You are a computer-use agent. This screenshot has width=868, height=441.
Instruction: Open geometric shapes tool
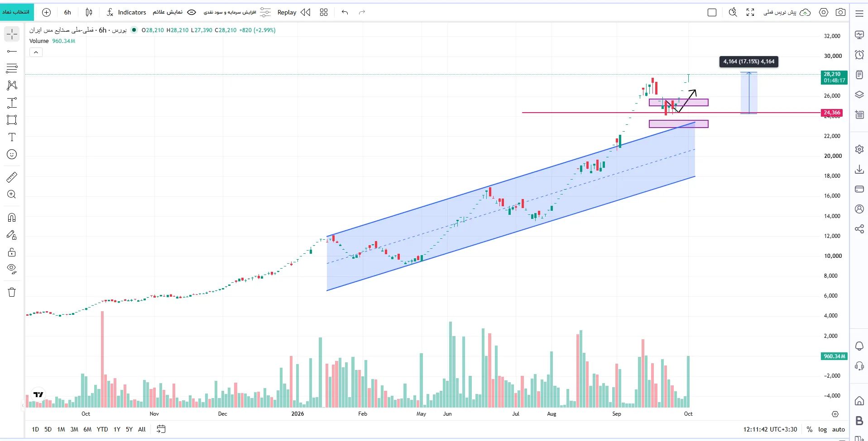[x=12, y=120]
